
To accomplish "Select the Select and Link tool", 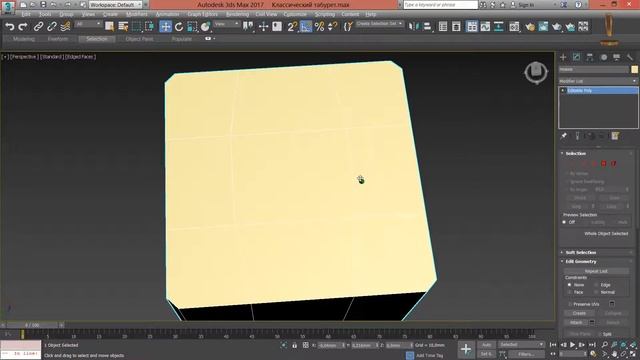I will click(x=38, y=27).
